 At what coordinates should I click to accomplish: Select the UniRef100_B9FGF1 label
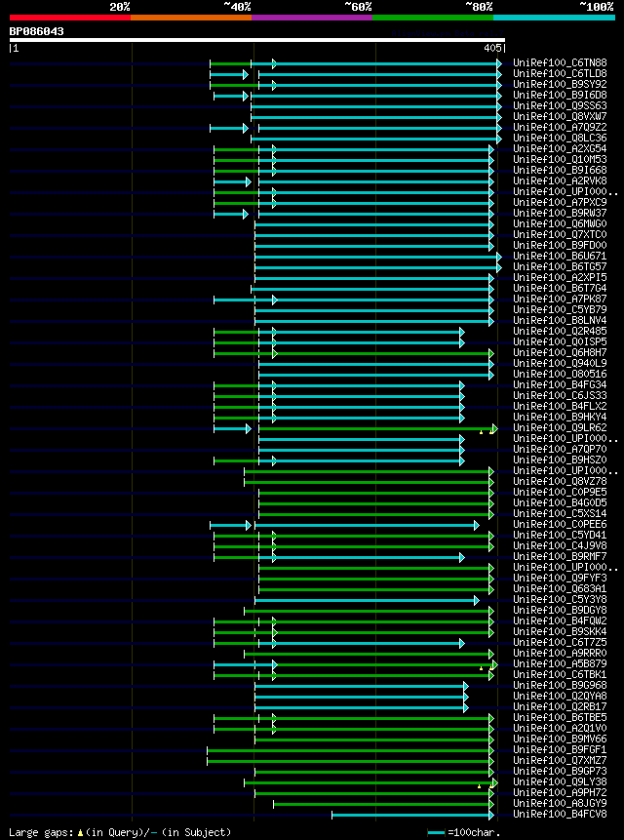tap(560, 749)
